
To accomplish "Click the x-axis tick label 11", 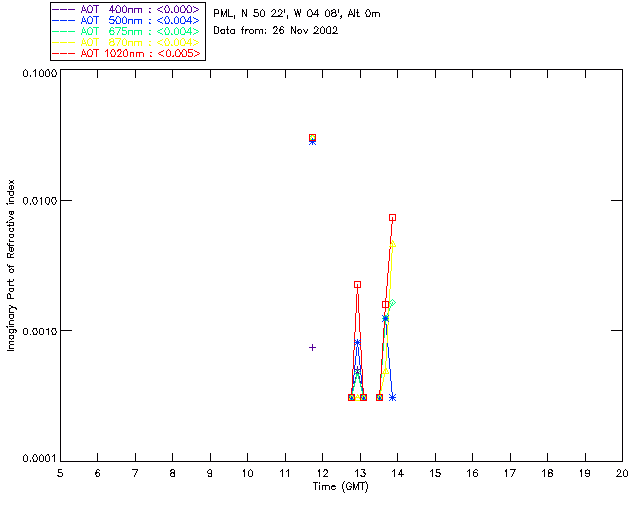I will coord(285,473).
